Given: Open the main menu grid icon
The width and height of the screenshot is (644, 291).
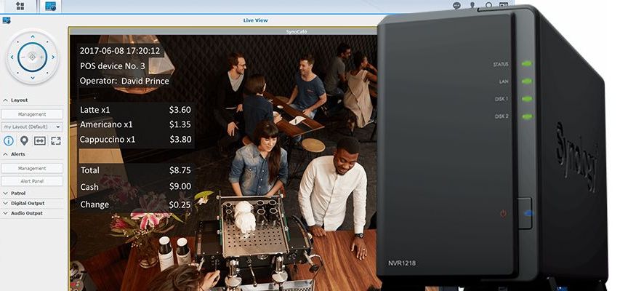Looking at the screenshot, I should [x=20, y=6].
